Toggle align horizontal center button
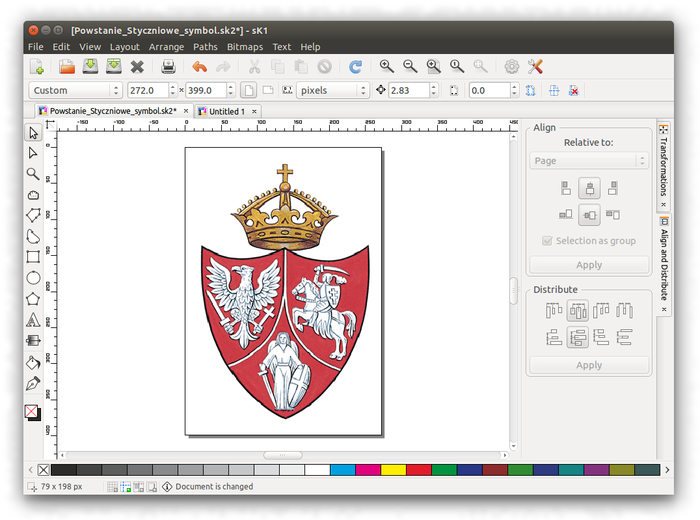700x520 pixels. point(589,187)
